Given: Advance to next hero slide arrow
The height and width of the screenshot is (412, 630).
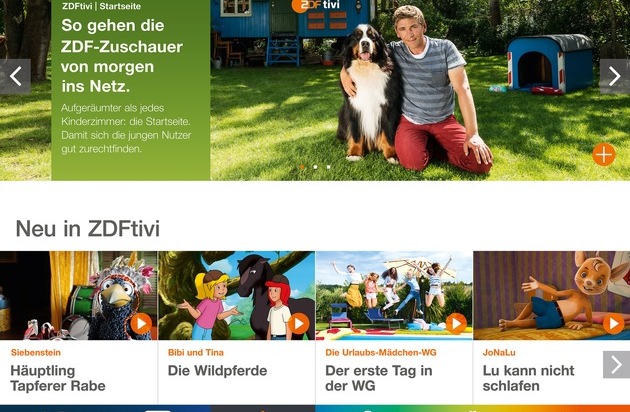Looking at the screenshot, I should (x=614, y=76).
